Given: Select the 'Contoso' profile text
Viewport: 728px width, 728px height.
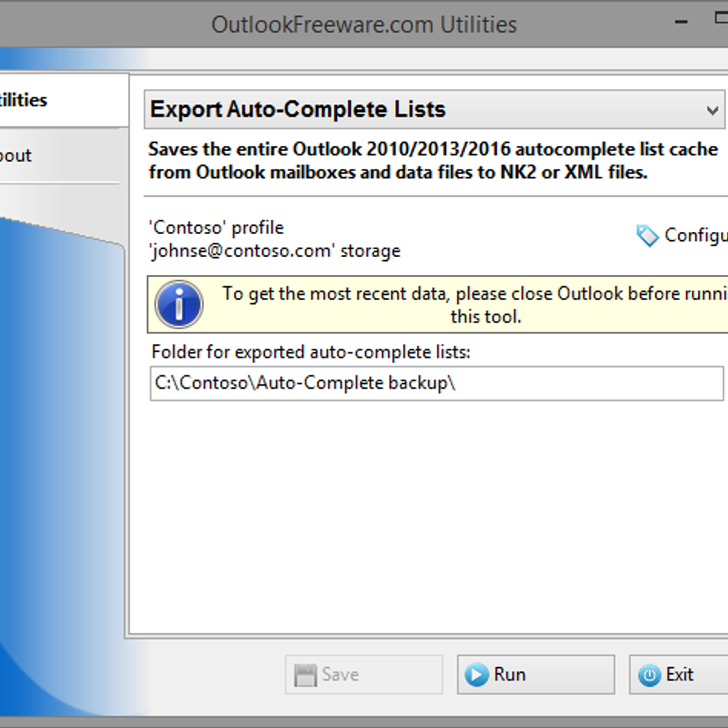Looking at the screenshot, I should pyautogui.click(x=217, y=227).
